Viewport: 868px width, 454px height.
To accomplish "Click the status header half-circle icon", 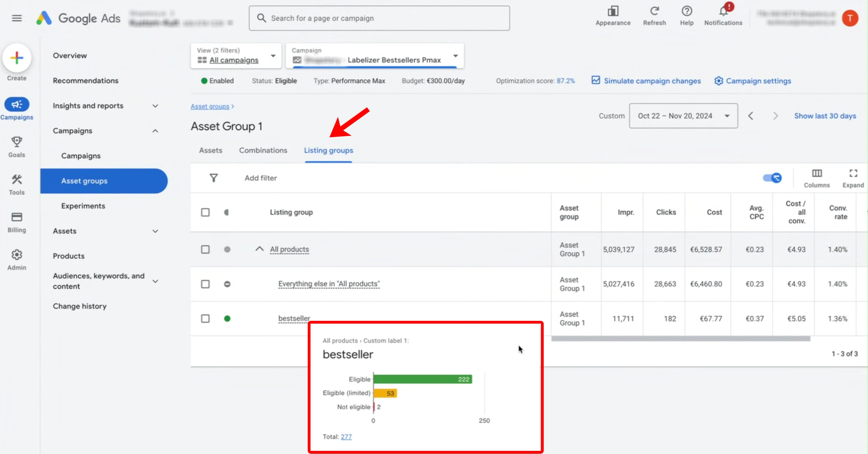I will pos(226,213).
